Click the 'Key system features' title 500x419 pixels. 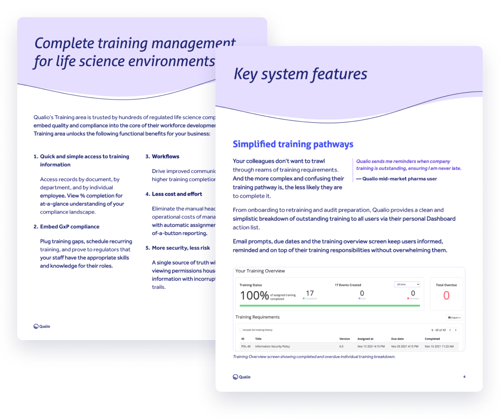pos(300,74)
